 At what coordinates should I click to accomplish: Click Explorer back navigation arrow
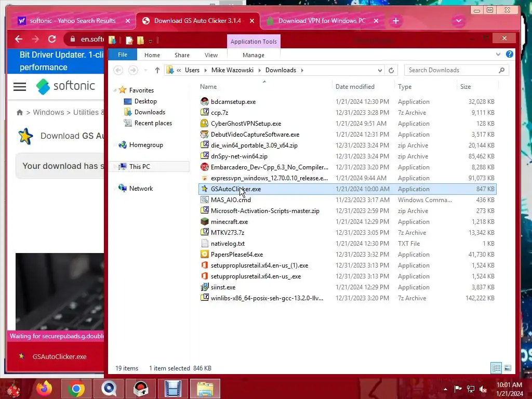[118, 70]
